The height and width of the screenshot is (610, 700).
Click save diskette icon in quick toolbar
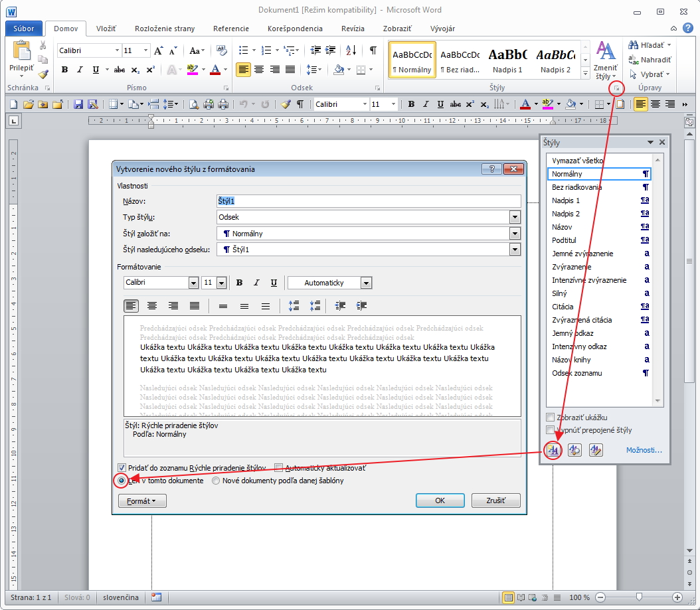pyautogui.click(x=78, y=104)
